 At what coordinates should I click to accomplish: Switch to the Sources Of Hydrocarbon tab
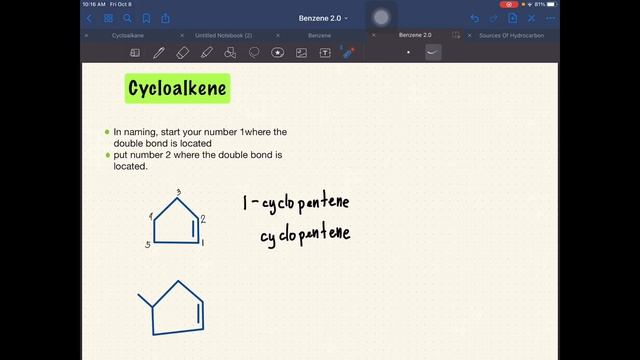click(x=511, y=36)
